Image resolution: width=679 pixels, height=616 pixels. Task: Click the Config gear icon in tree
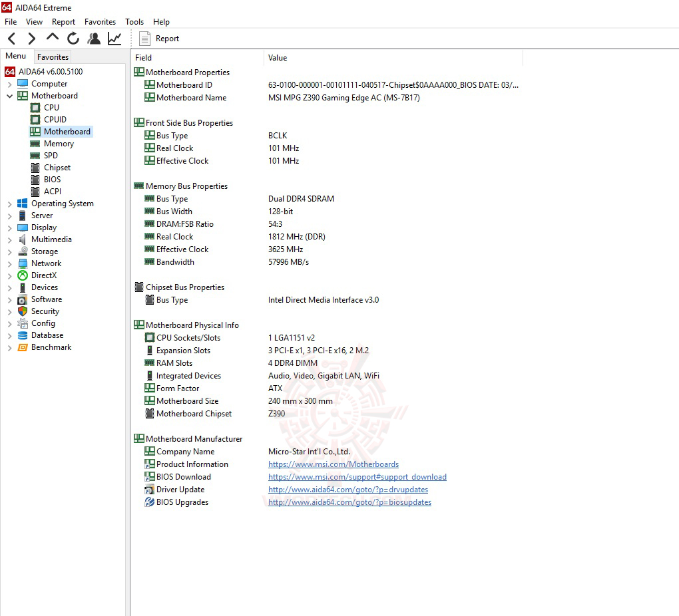coord(23,323)
